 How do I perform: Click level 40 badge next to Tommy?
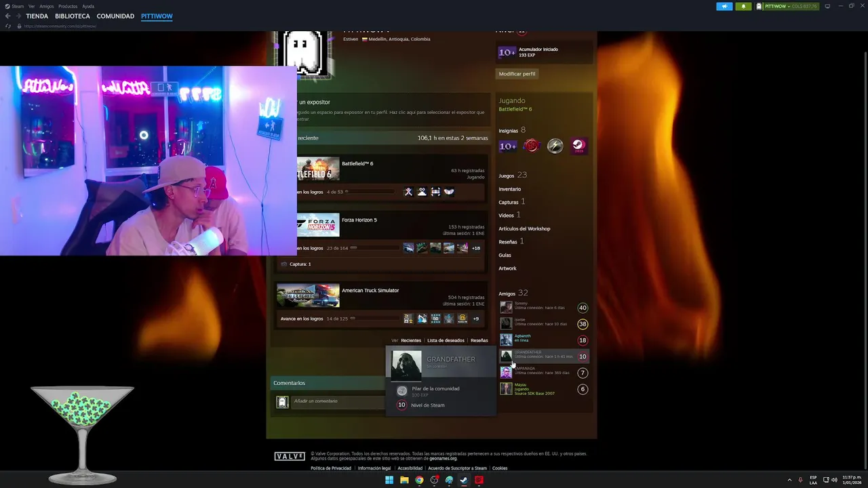583,308
